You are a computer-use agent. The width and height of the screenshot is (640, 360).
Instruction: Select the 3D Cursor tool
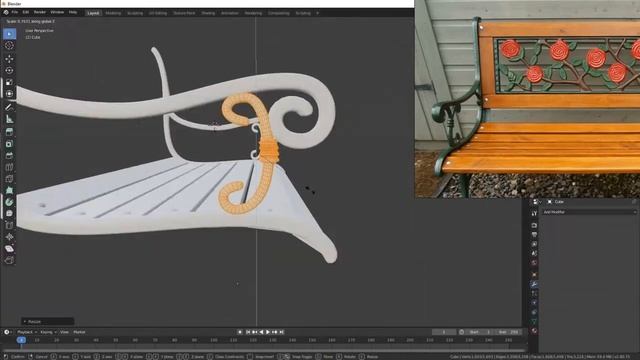(9, 46)
